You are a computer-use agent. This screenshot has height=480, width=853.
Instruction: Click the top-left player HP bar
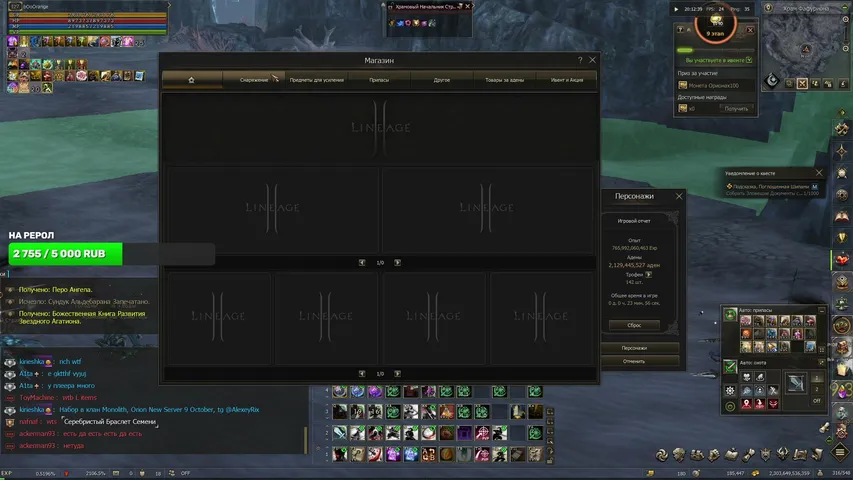point(90,20)
